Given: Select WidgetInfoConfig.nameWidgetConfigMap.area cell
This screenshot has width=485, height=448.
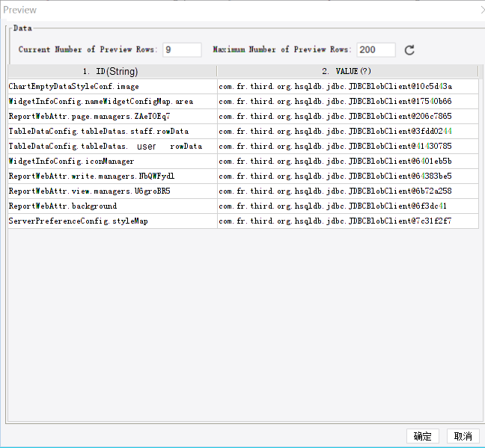Looking at the screenshot, I should pyautogui.click(x=112, y=102).
